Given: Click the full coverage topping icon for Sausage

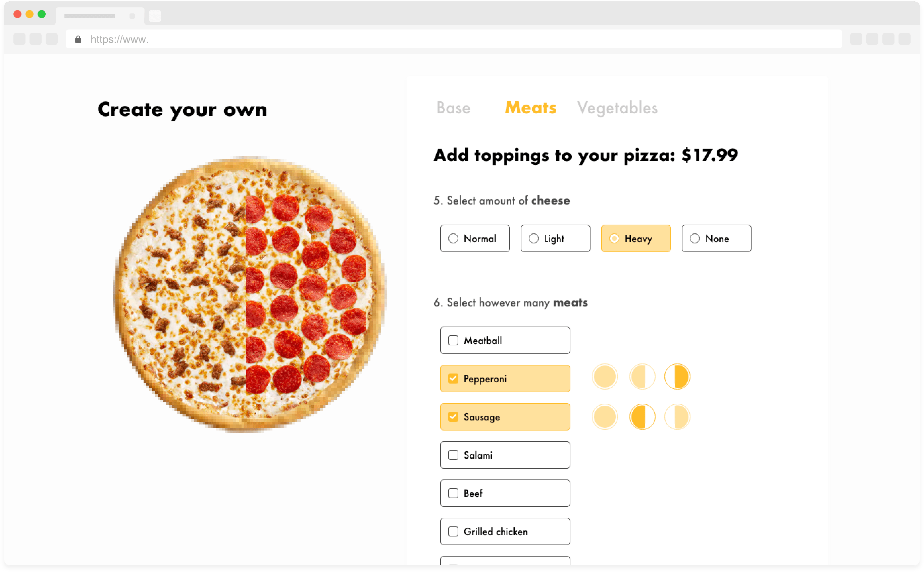Looking at the screenshot, I should [605, 416].
